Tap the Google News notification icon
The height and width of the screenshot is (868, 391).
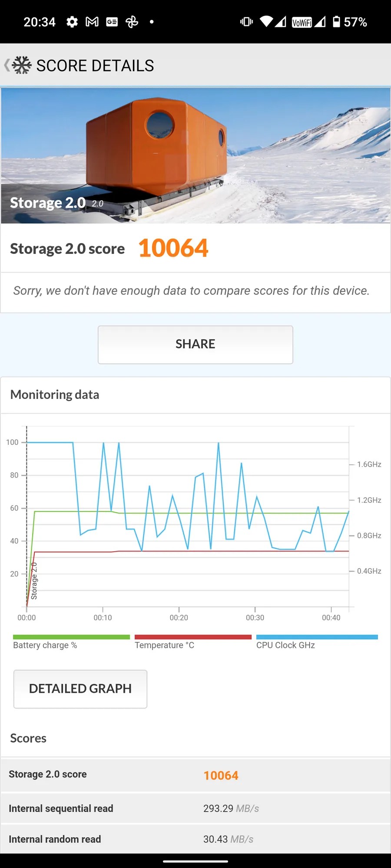pyautogui.click(x=112, y=22)
